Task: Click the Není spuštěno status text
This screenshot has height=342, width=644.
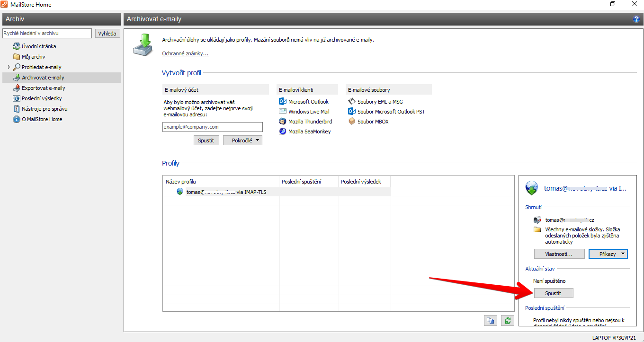Action: pos(549,281)
